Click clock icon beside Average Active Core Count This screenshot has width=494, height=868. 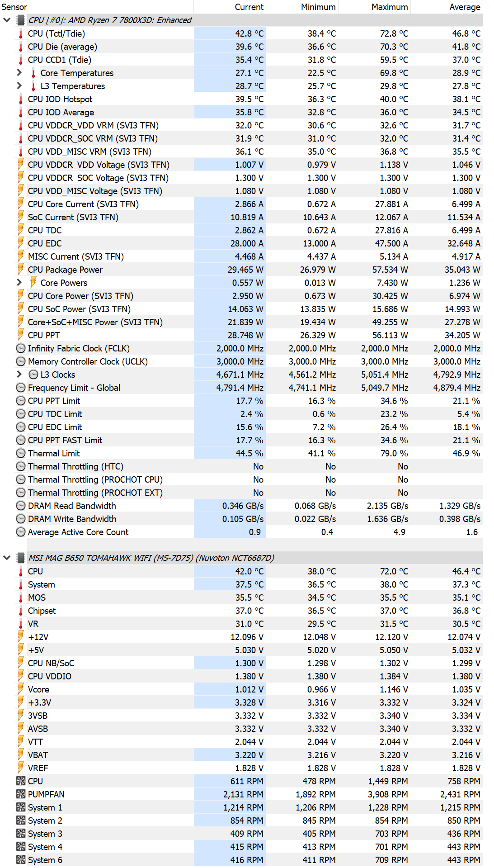tap(21, 532)
